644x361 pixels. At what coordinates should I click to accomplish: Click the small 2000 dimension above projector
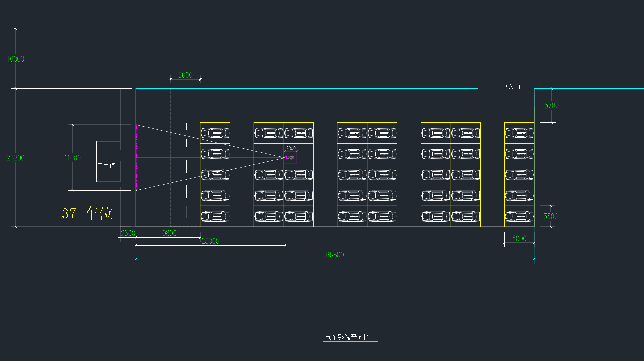pos(291,148)
